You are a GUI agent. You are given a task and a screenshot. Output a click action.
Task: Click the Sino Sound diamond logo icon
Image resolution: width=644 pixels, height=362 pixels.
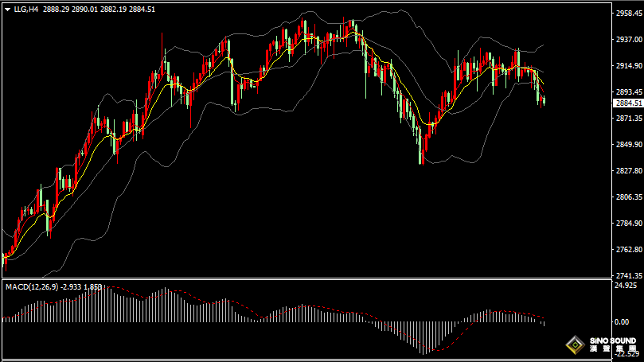[x=573, y=345]
